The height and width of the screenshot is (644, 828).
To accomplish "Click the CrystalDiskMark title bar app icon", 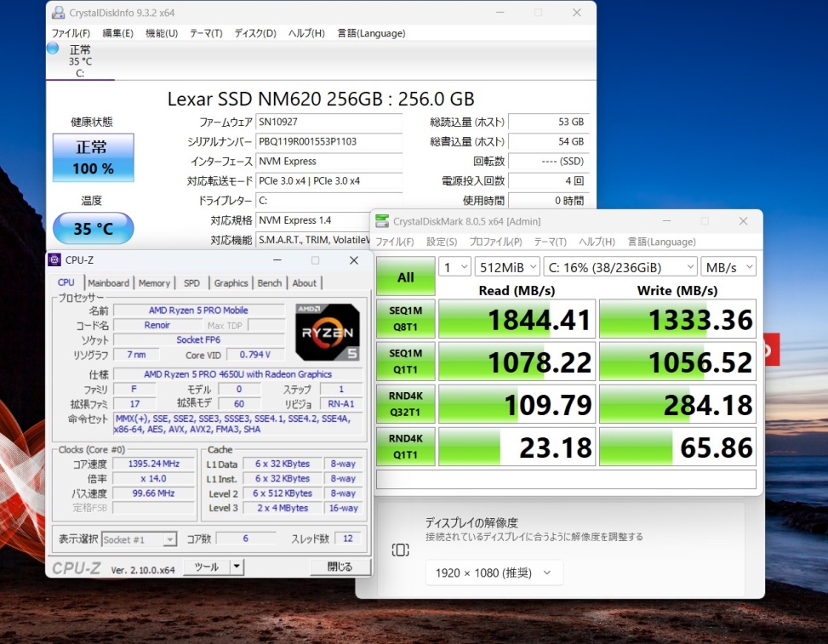I will tap(382, 221).
